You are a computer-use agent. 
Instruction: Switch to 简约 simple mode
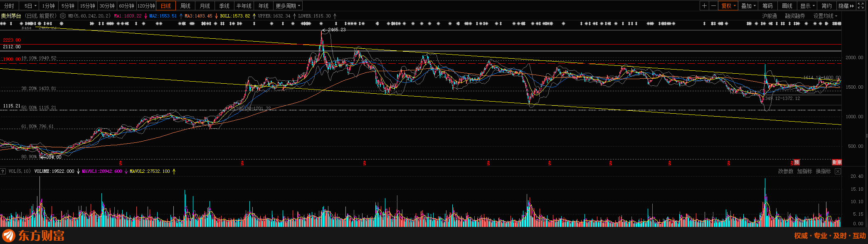point(827,6)
